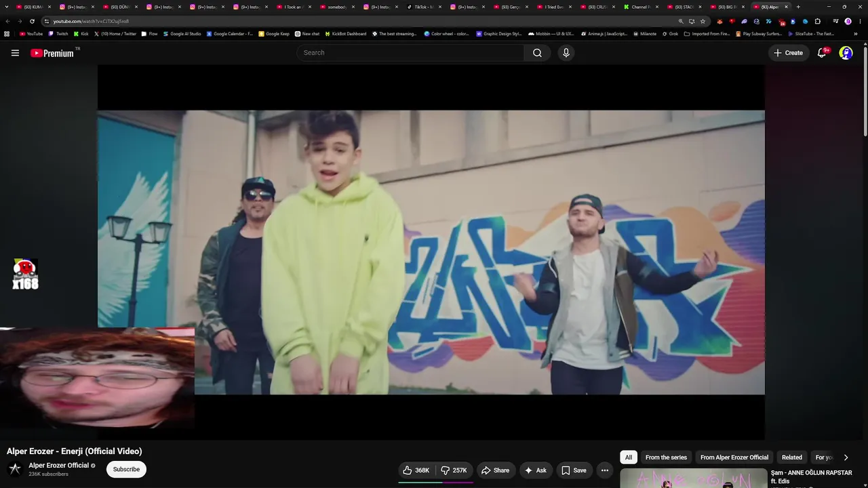Open YouTube notifications bell

822,53
